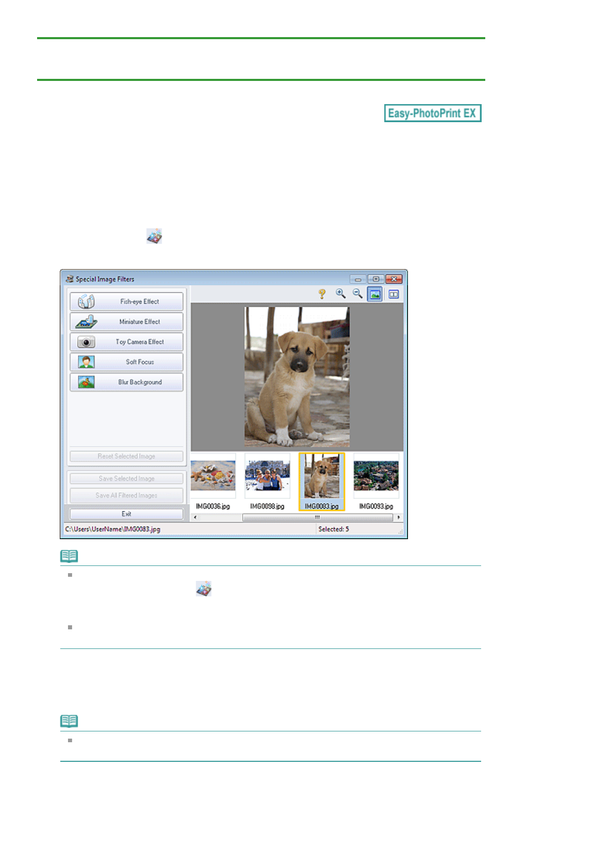This screenshot has height=868, width=613.
Task: Close the Special Image Filters window
Action: (x=394, y=279)
